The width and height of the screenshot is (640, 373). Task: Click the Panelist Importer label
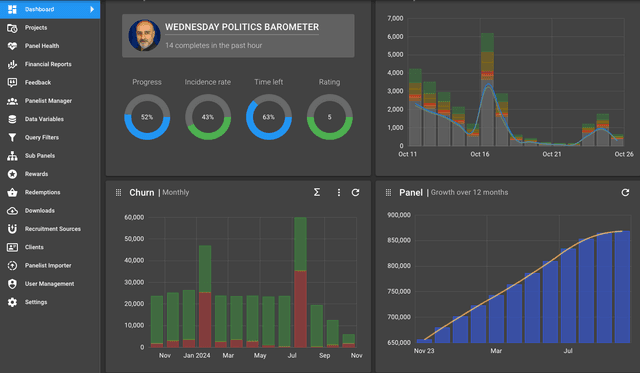[x=48, y=266]
